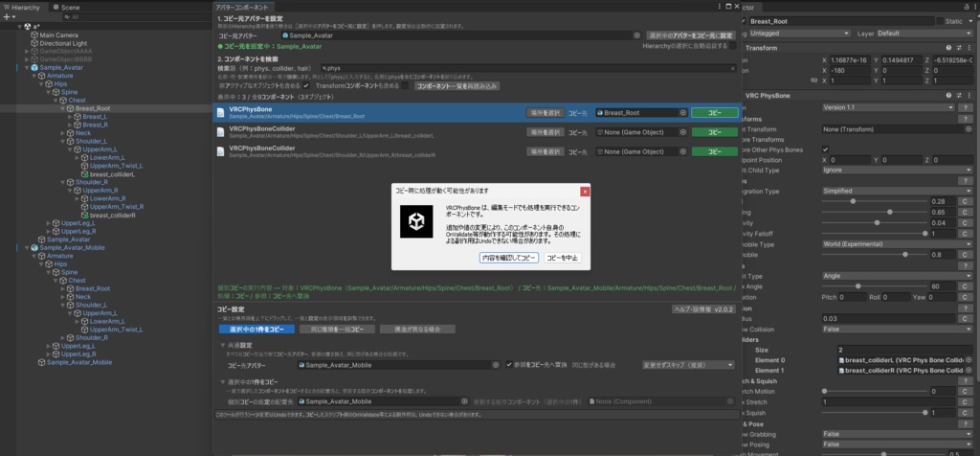Clear the phys search field with X
Image resolution: width=980 pixels, height=456 pixels.
(x=733, y=68)
